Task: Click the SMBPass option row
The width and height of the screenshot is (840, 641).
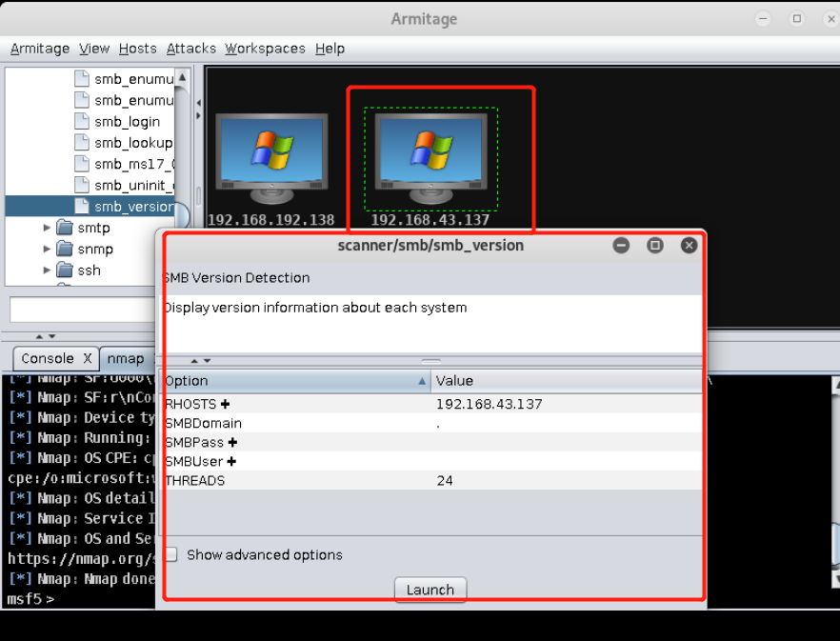Action: 431,442
